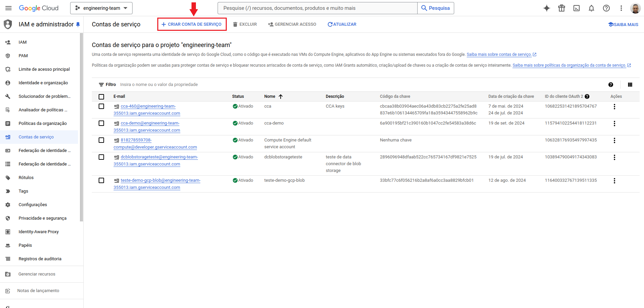Expand actions menu for Compute Engine default account
Screen dimensions: 644x308
click(614, 140)
